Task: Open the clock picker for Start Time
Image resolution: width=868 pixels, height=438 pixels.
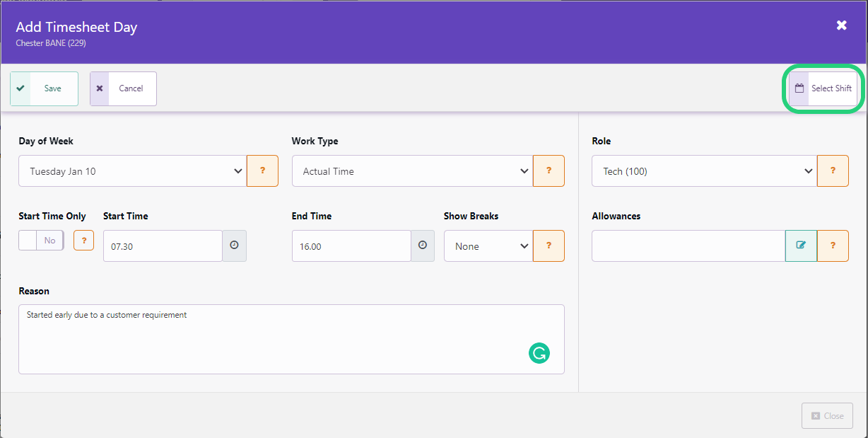Action: 234,246
